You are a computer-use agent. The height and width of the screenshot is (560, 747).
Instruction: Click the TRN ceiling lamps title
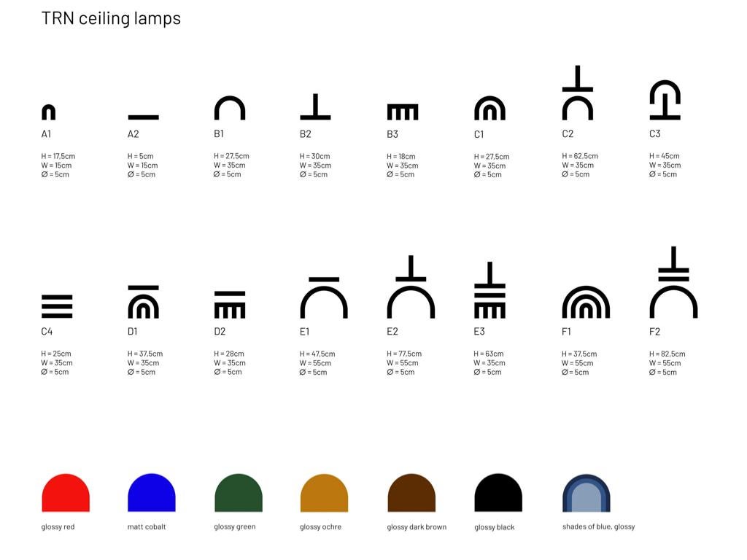pos(111,18)
